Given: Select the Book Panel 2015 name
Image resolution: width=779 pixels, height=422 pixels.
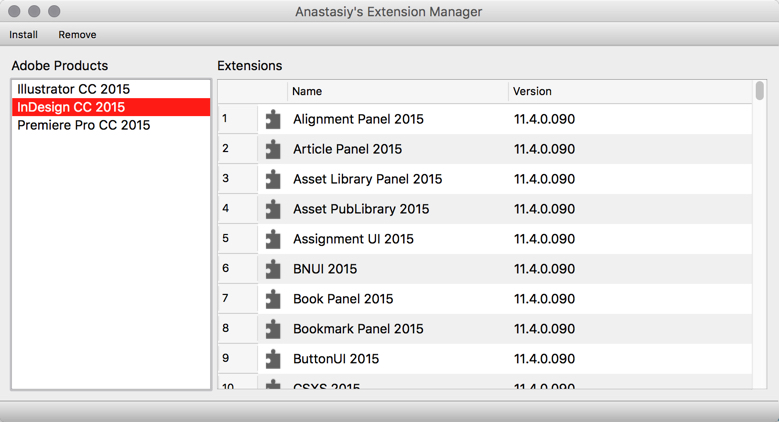Looking at the screenshot, I should 343,299.
